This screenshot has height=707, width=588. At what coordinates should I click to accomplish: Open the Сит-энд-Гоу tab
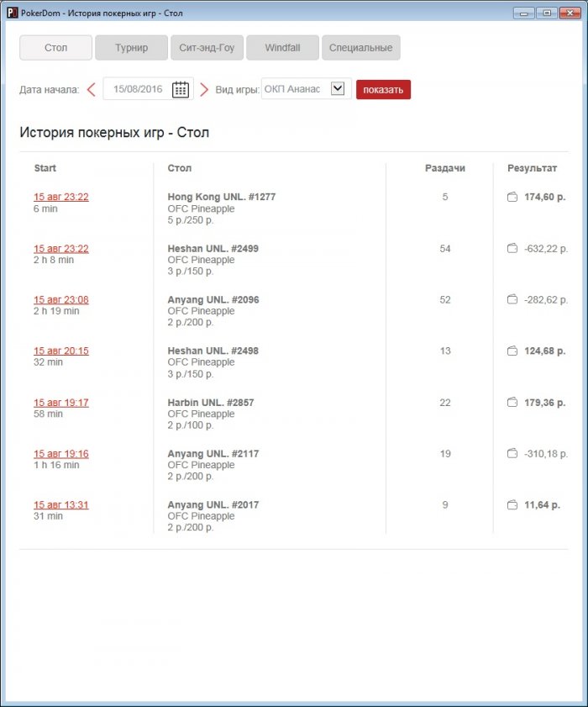pyautogui.click(x=207, y=48)
